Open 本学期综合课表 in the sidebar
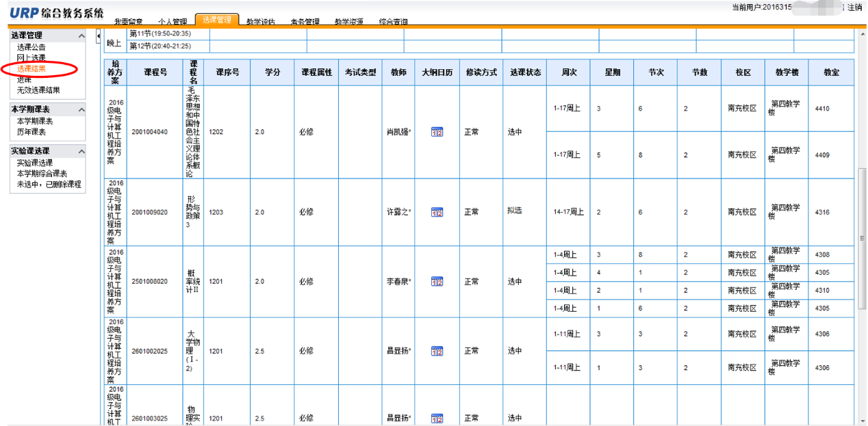This screenshot has height=426, width=868. 42,174
